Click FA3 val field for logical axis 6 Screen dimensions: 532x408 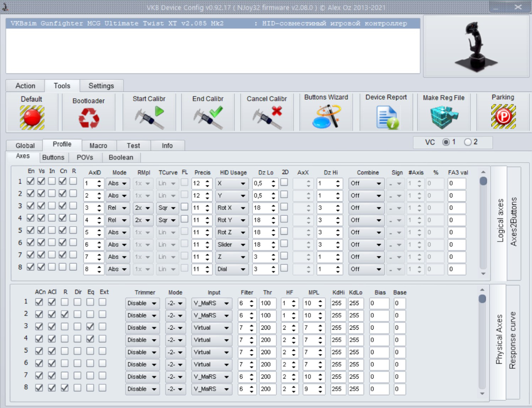[457, 244]
